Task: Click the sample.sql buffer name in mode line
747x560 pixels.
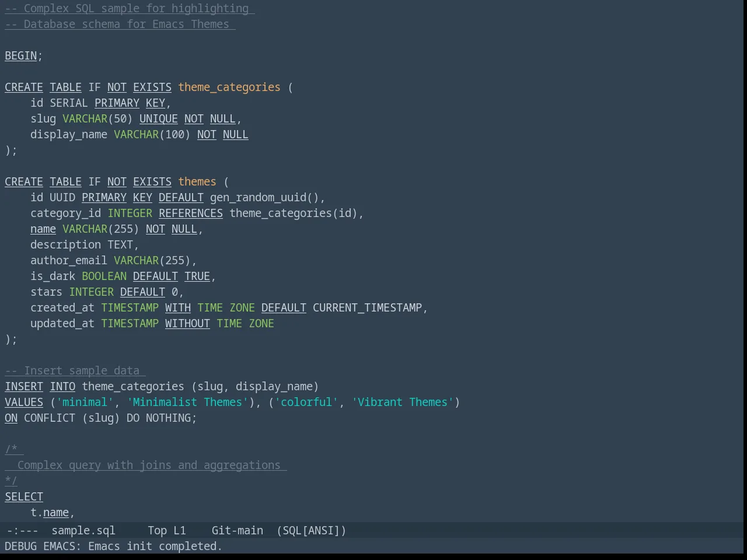Action: (x=83, y=531)
